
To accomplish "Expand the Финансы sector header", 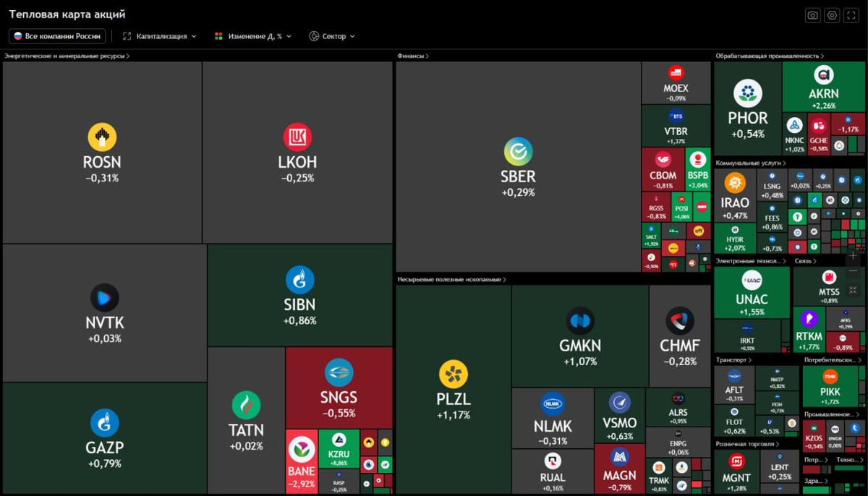I will [413, 56].
